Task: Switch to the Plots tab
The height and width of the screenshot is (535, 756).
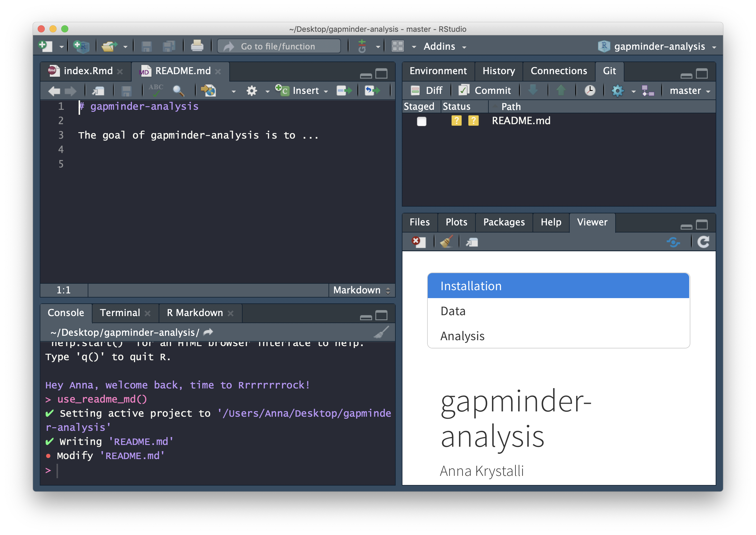Action: pos(456,222)
